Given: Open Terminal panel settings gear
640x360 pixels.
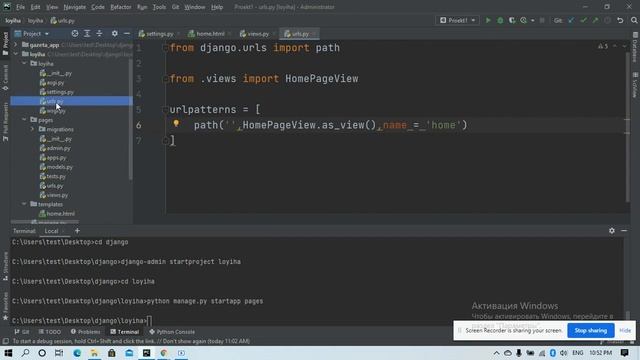Looking at the screenshot, I should coord(611,231).
